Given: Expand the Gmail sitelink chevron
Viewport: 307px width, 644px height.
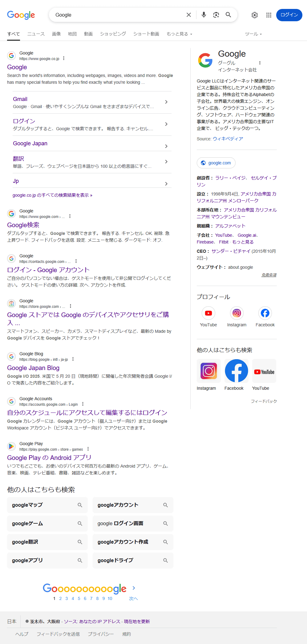Looking at the screenshot, I should click(x=166, y=102).
